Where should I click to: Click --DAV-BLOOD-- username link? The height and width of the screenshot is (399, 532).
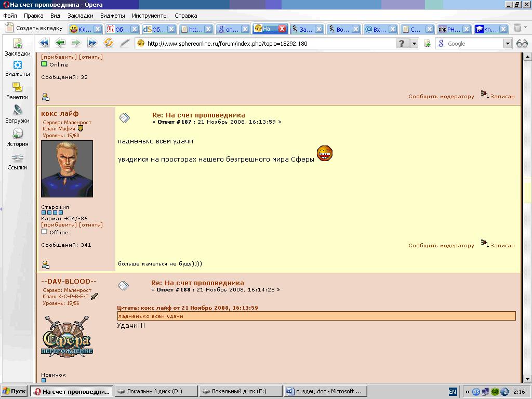pyautogui.click(x=69, y=281)
